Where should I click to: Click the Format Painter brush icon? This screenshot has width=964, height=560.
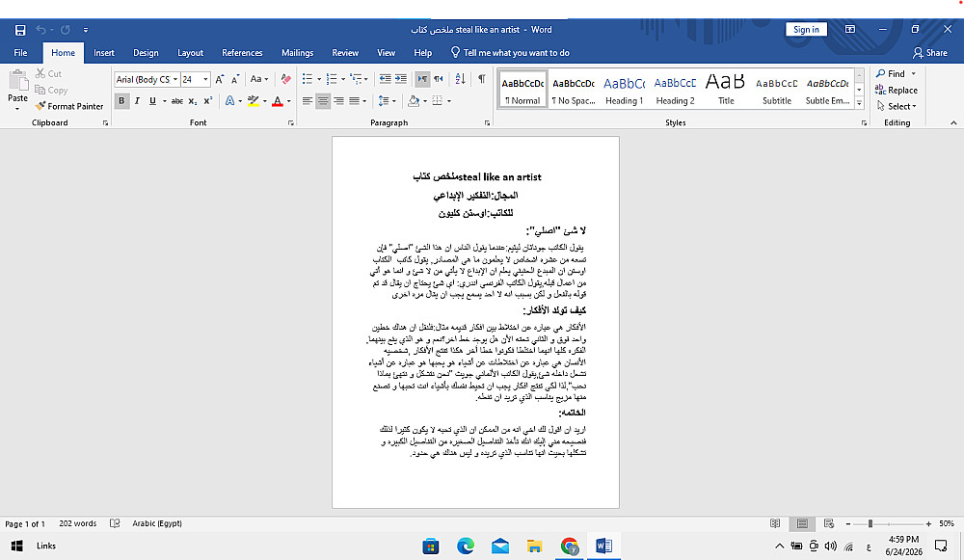pyautogui.click(x=40, y=106)
